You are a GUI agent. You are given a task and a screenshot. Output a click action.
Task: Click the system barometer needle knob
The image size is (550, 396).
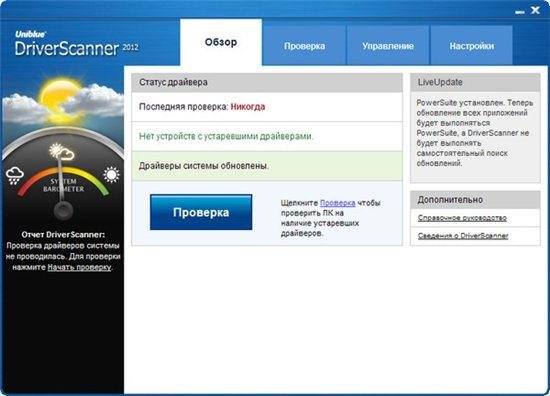63,210
